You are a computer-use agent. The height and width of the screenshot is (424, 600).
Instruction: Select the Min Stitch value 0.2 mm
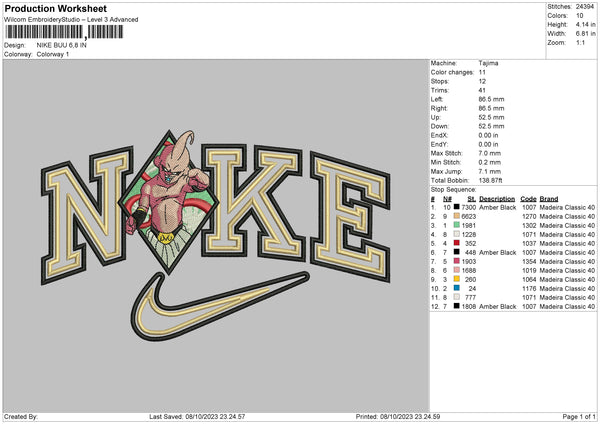point(490,162)
